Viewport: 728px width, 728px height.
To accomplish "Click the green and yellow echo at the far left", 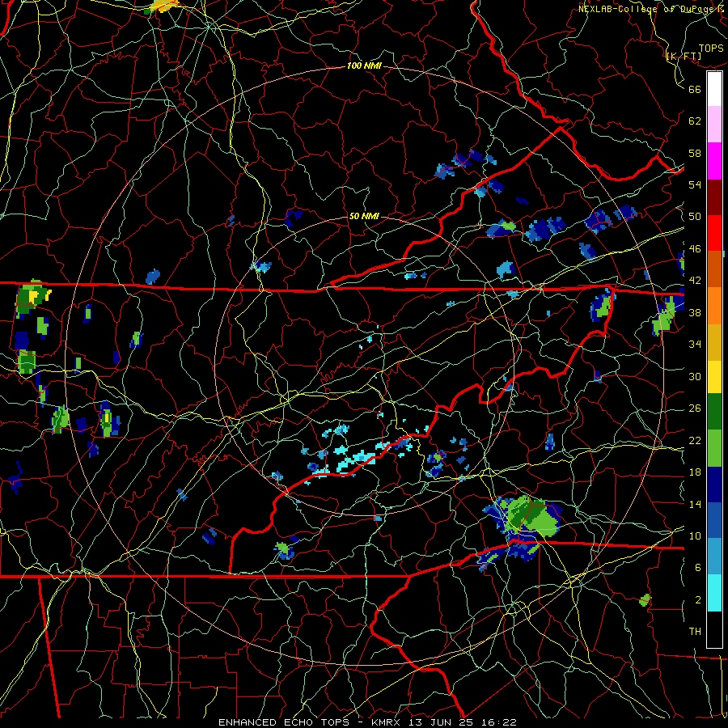I will coord(32,298).
